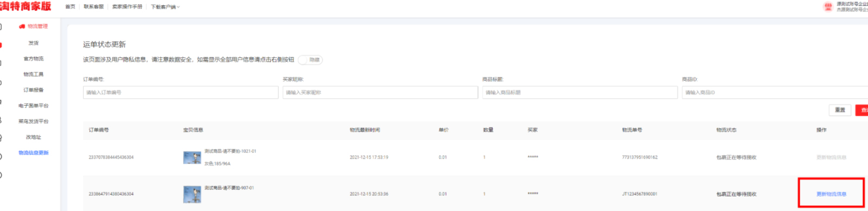Select 官方物流 in the sidebar menu
The height and width of the screenshot is (211, 868).
pos(34,59)
